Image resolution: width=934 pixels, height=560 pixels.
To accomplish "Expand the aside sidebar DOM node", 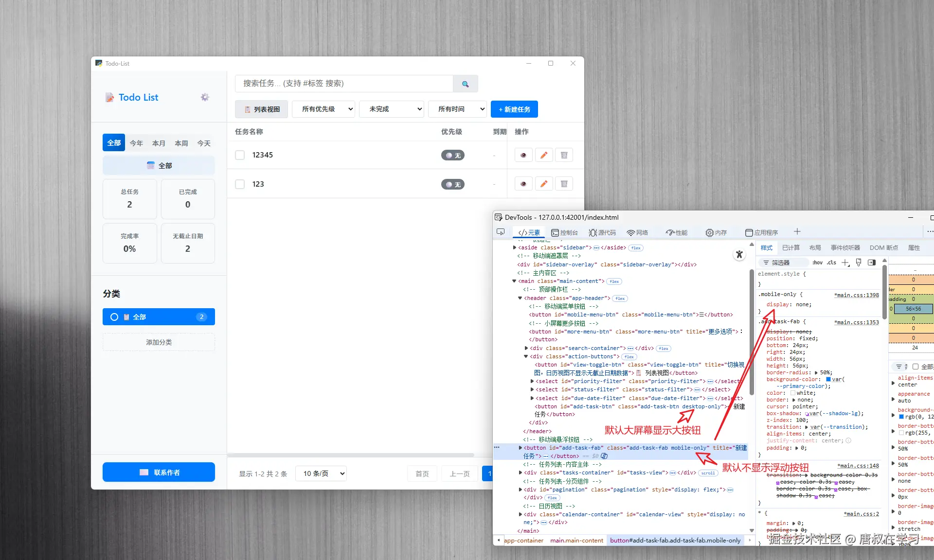I will pyautogui.click(x=515, y=248).
